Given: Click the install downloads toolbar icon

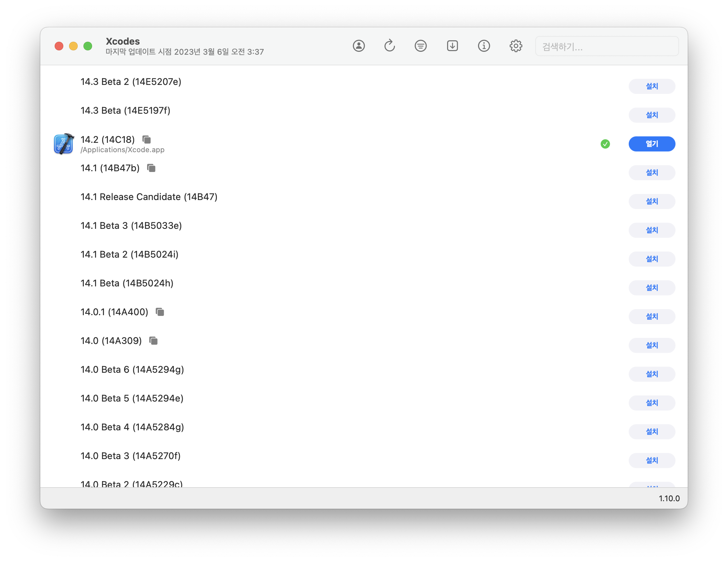Looking at the screenshot, I should [x=452, y=46].
